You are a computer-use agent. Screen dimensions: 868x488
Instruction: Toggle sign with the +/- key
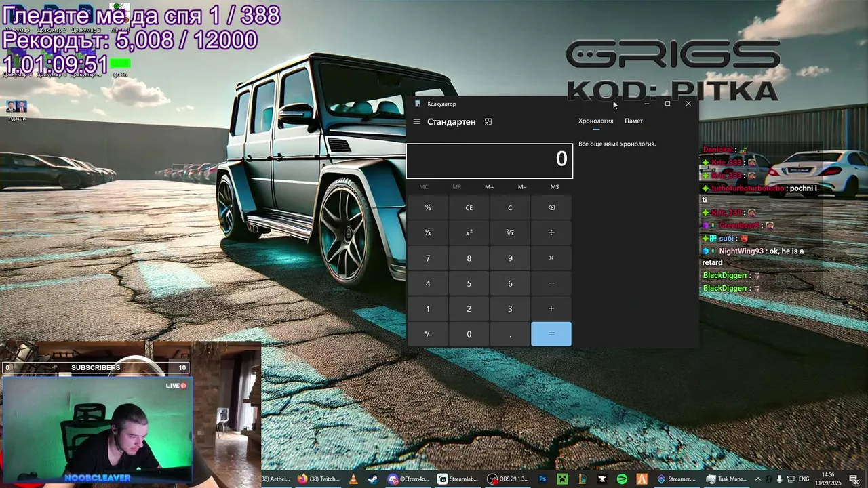point(428,334)
